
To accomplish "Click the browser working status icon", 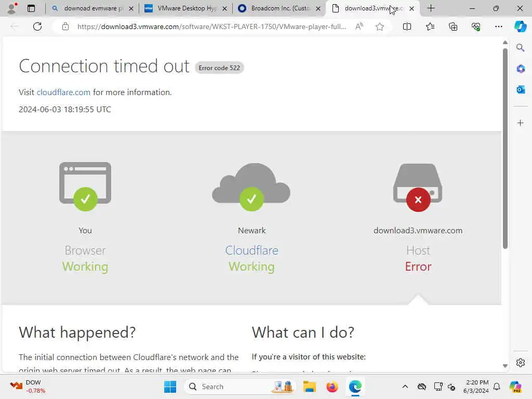I will click(85, 187).
